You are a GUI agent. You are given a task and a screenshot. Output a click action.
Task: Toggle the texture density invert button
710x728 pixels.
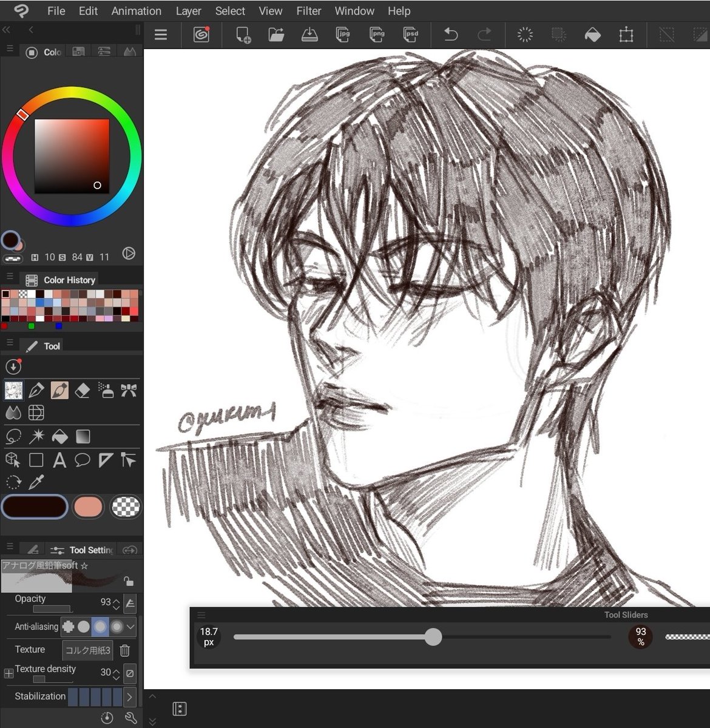pyautogui.click(x=129, y=673)
